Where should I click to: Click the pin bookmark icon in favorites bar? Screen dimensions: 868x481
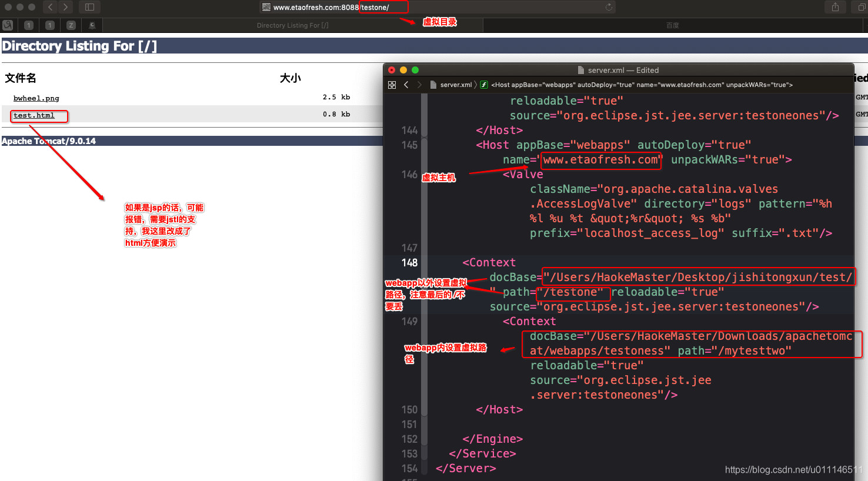(8, 25)
